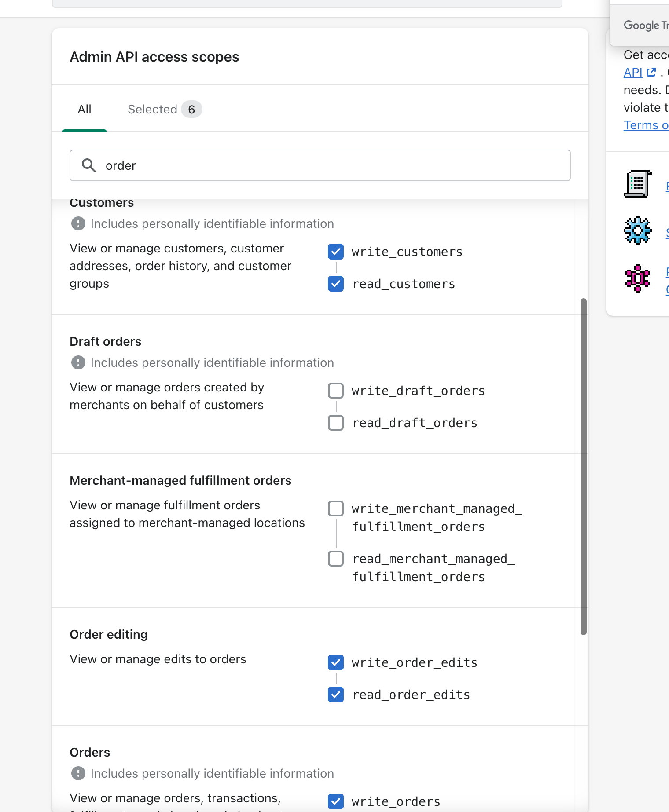Click the document scroll icon in sidebar
Image resolution: width=669 pixels, height=812 pixels.
[x=637, y=184]
